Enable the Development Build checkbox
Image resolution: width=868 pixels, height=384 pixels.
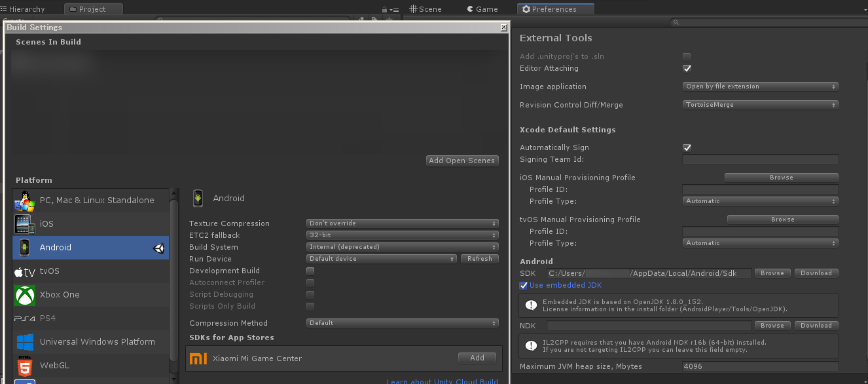[310, 270]
